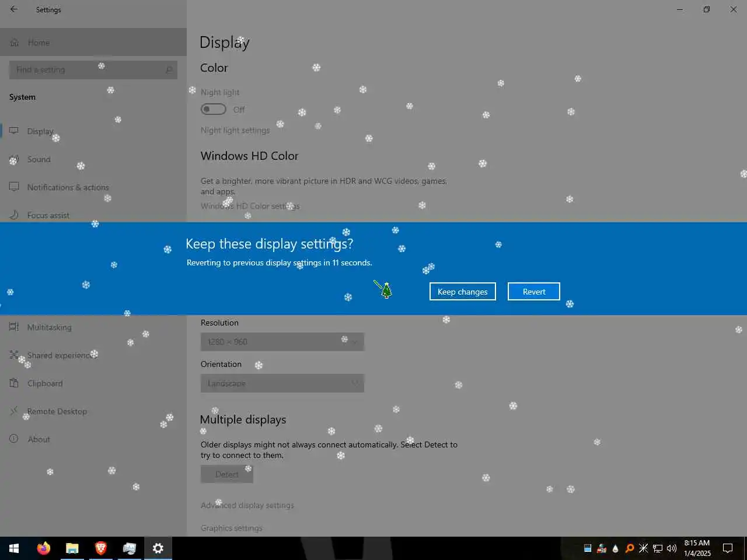Open Shared experiences settings

coord(93,355)
